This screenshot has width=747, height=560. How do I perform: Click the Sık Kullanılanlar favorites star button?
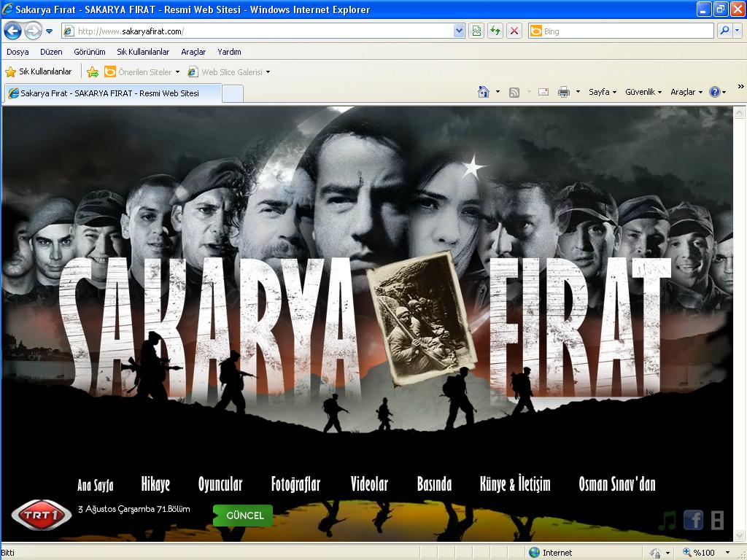coord(39,72)
